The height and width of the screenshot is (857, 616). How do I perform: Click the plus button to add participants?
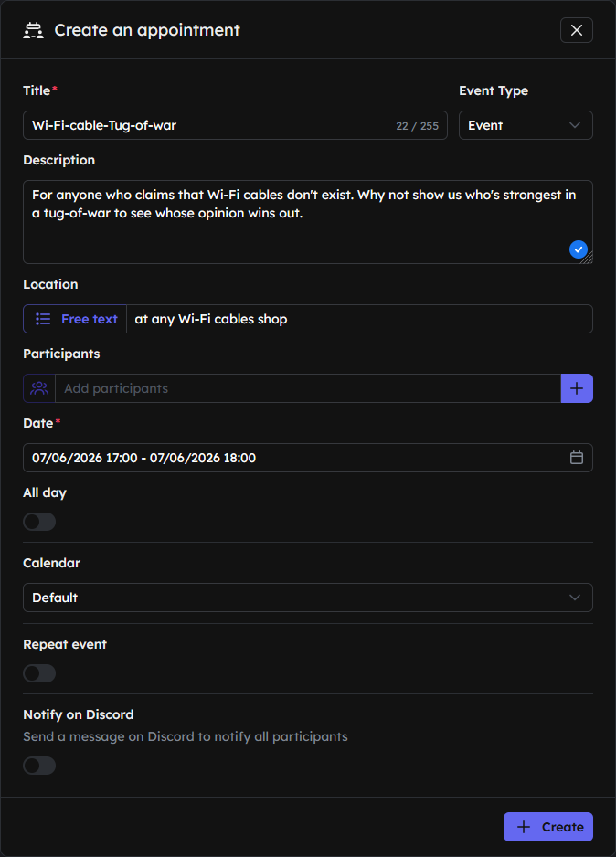pyautogui.click(x=577, y=388)
